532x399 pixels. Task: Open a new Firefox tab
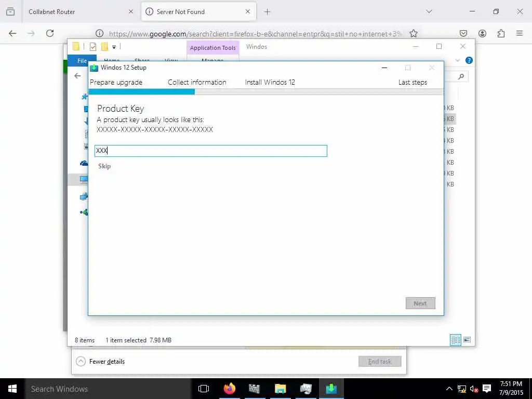268,12
